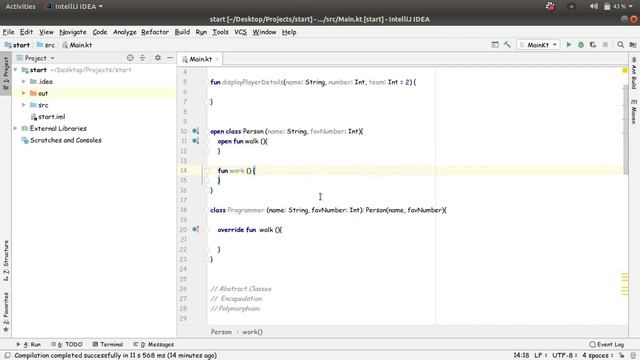Collapse all with Project panel icon
This screenshot has height=360, width=640.
pyautogui.click(x=142, y=58)
